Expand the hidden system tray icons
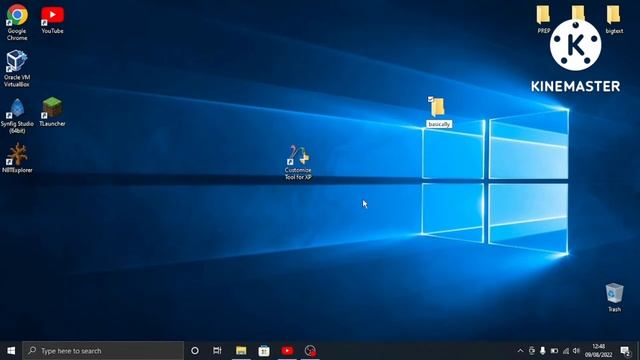 coord(520,351)
